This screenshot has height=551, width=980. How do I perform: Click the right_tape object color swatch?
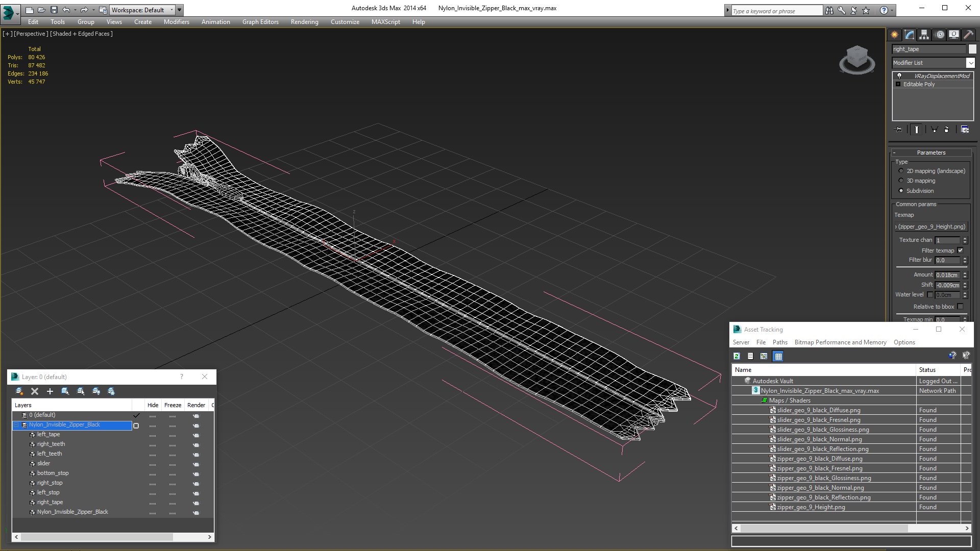click(972, 49)
